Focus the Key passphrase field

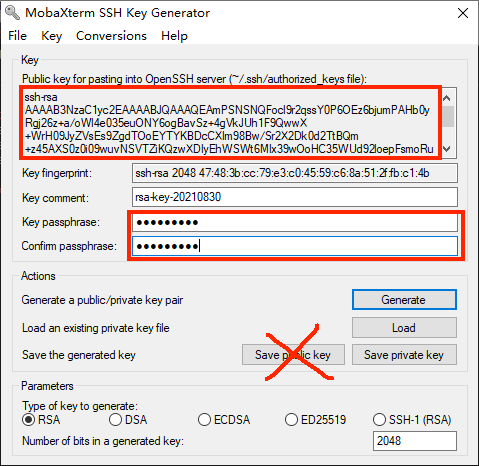click(x=295, y=222)
